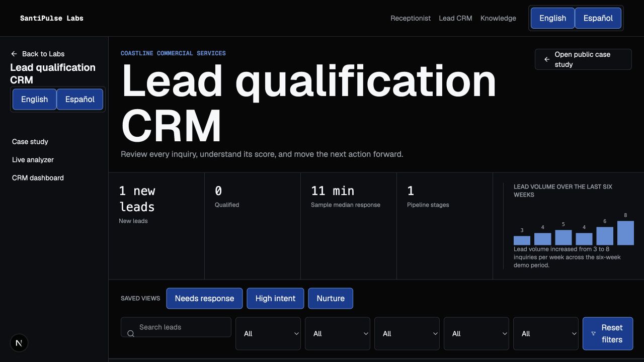Open the fourth All filter dropdown
The width and height of the screenshot is (644, 362).
pos(476,333)
